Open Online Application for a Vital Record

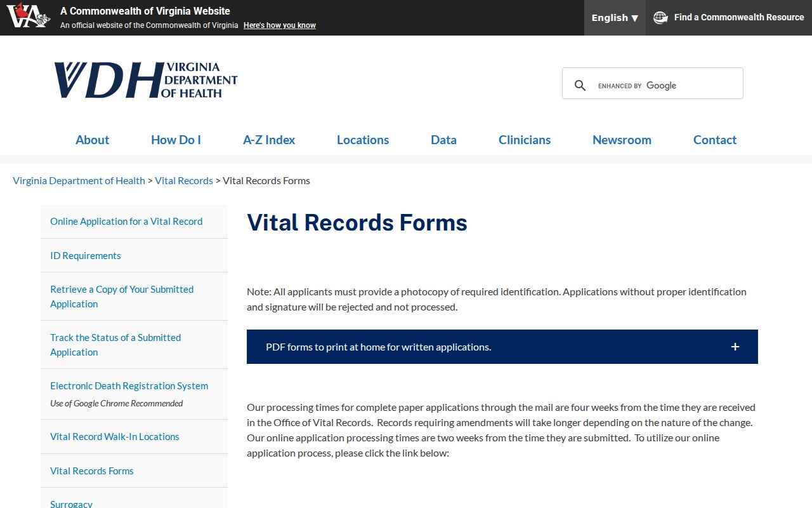pyautogui.click(x=126, y=222)
